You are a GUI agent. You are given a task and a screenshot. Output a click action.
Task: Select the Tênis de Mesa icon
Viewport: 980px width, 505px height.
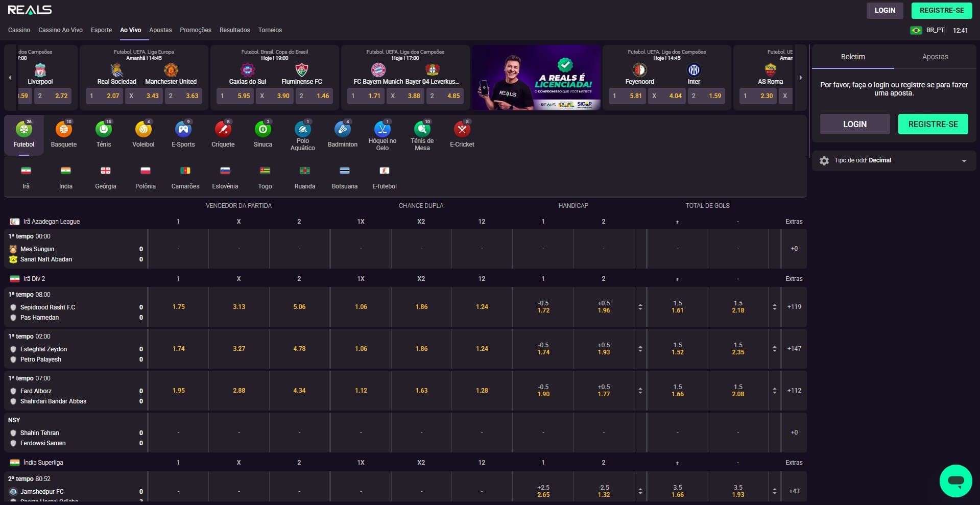point(422,135)
